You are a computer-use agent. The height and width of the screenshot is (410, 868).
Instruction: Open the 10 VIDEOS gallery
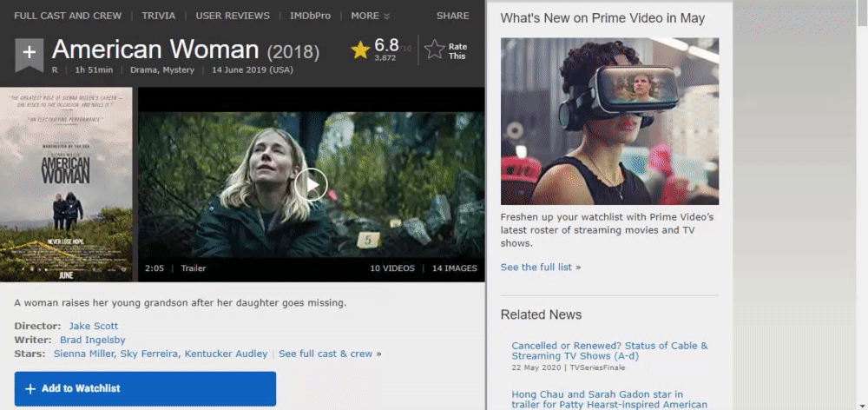392,268
